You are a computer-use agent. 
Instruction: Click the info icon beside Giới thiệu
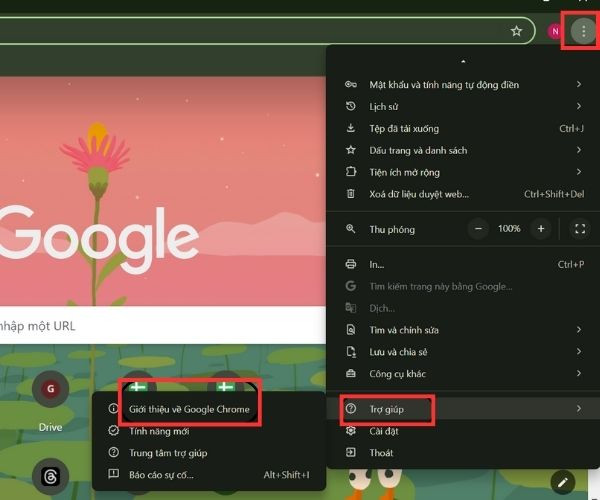coord(113,409)
